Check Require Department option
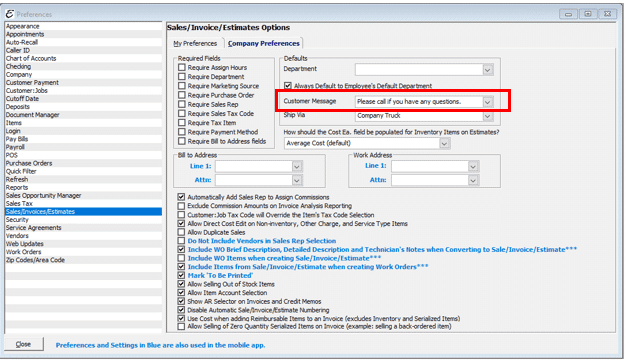This screenshot has height=361, width=626. (x=182, y=77)
